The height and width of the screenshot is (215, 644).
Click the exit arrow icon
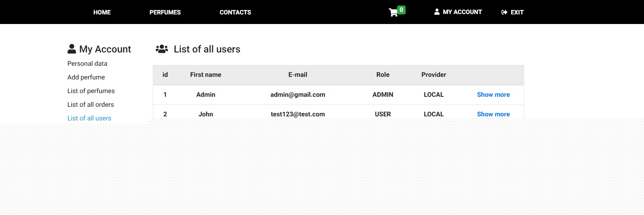pos(504,12)
